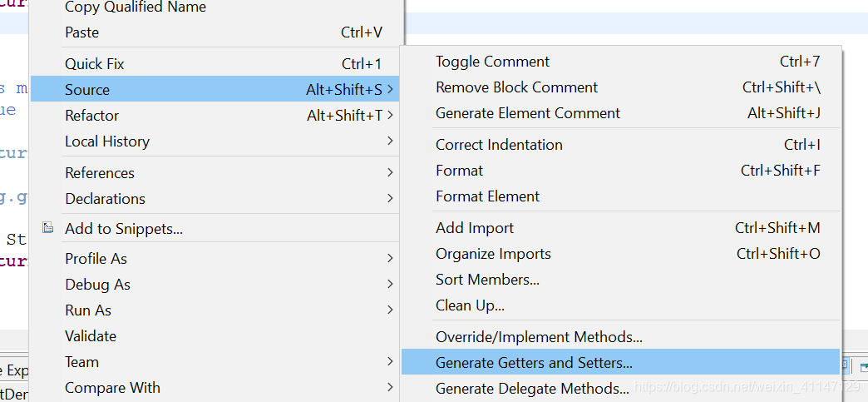The image size is (868, 402).
Task: Click Copy Qualified Name menu entry
Action: click(x=136, y=7)
